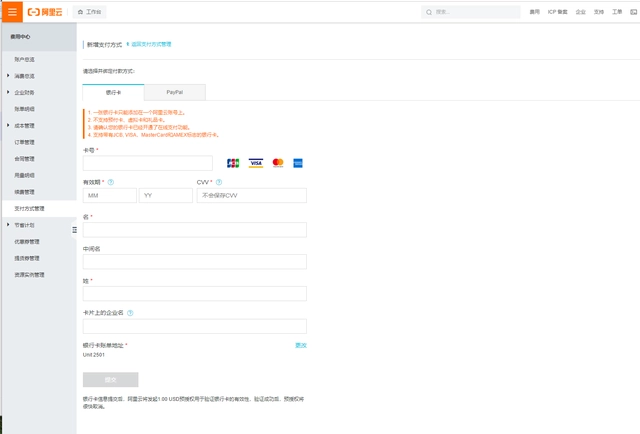Click 更改 to change billing address

(300, 345)
